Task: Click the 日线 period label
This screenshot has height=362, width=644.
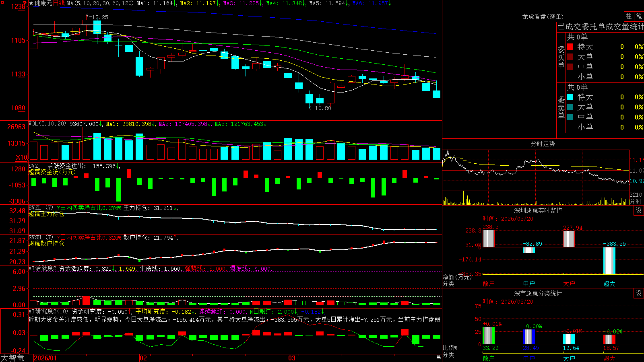Action: pyautogui.click(x=59, y=3)
